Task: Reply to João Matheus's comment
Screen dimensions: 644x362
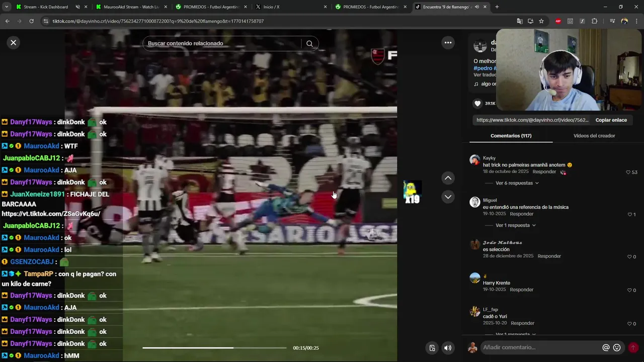Action: pyautogui.click(x=549, y=256)
